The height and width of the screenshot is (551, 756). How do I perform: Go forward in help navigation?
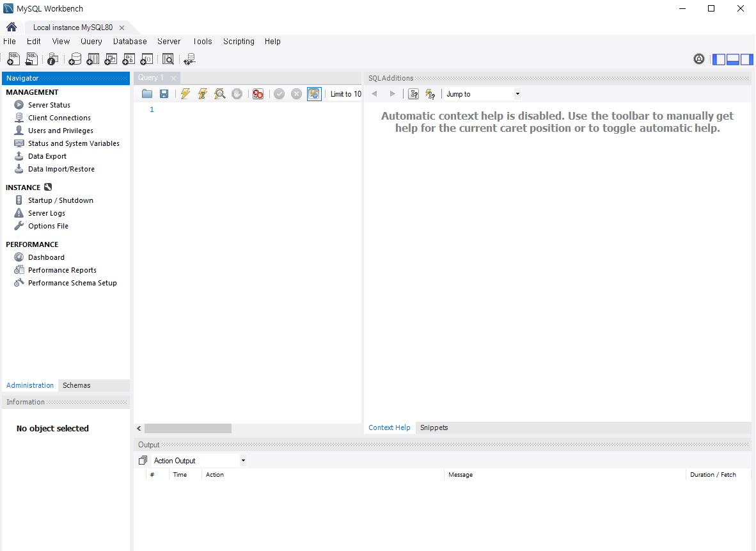pyautogui.click(x=392, y=93)
